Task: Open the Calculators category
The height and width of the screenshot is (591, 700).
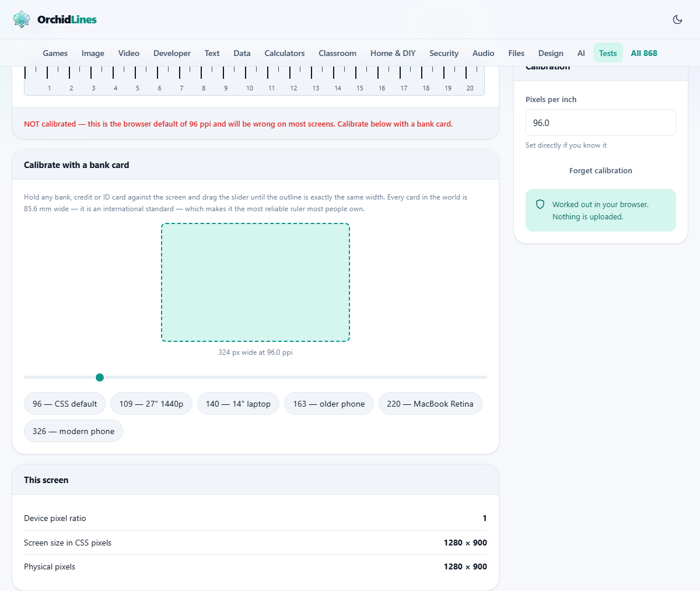Action: [285, 53]
